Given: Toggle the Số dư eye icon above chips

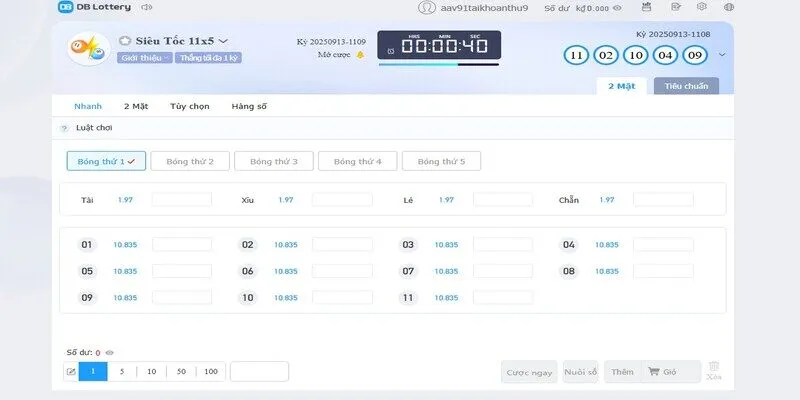Looking at the screenshot, I should coord(110,353).
